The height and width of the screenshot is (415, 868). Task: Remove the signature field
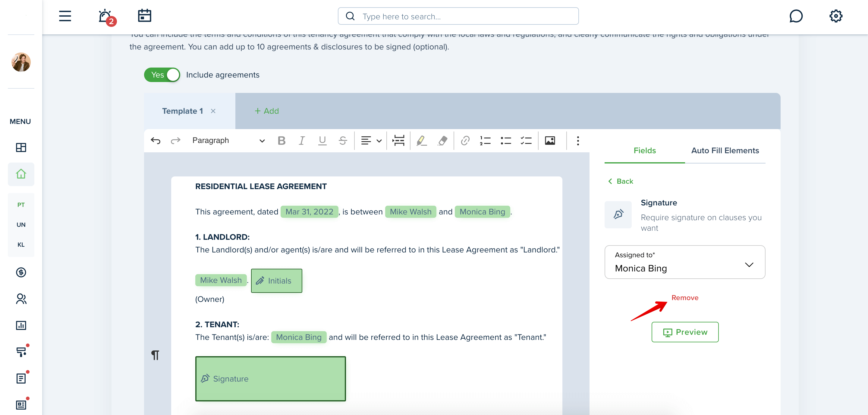click(x=685, y=298)
